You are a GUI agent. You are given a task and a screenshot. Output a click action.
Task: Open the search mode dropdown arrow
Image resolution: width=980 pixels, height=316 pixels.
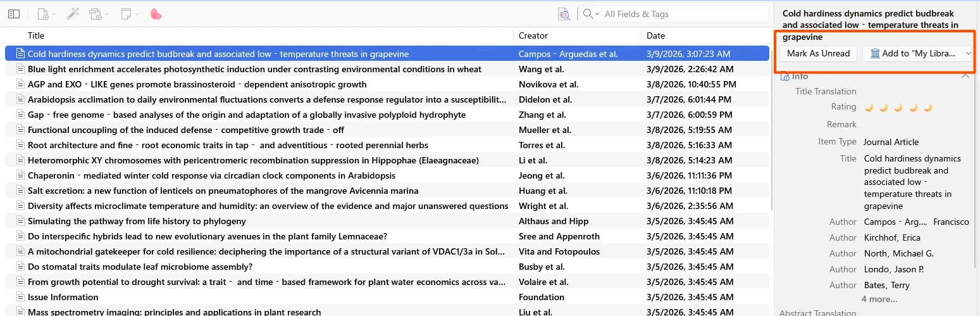591,14
